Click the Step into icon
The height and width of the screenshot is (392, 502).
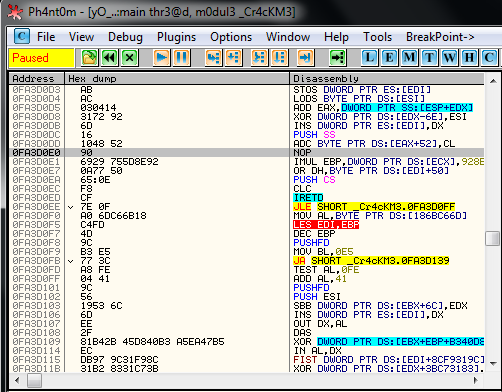click(x=213, y=58)
